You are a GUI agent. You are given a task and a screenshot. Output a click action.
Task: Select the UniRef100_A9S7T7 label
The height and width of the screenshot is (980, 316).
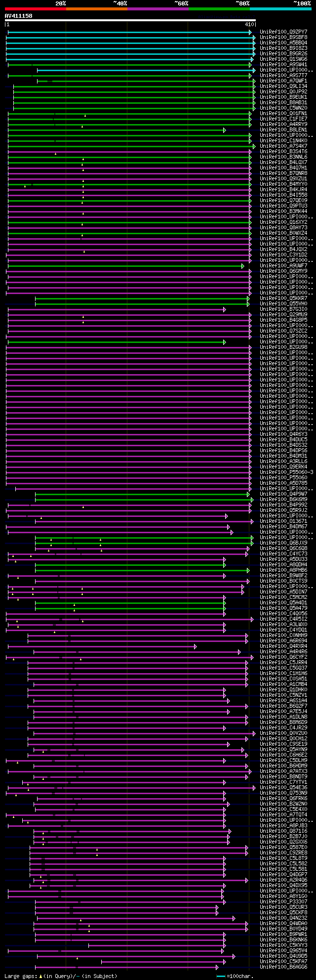pyautogui.click(x=283, y=76)
